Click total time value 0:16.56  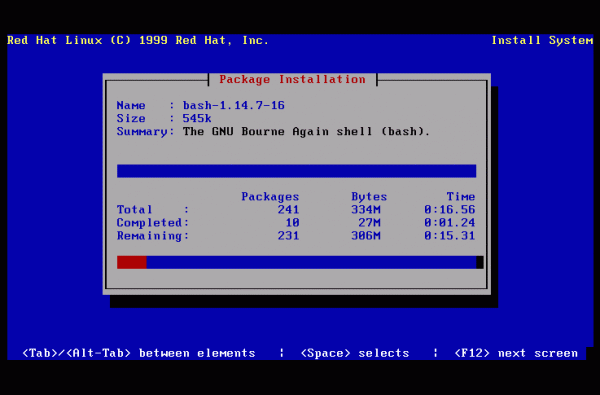coord(450,209)
